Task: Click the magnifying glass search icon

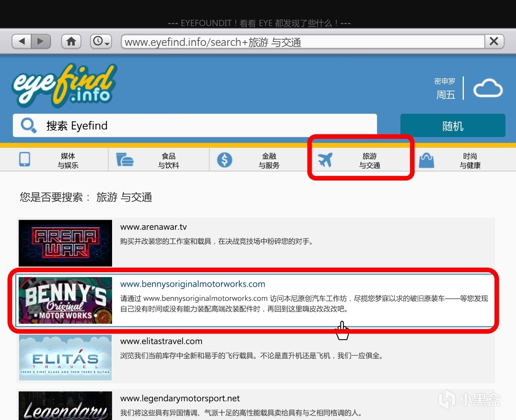Action: [28, 126]
